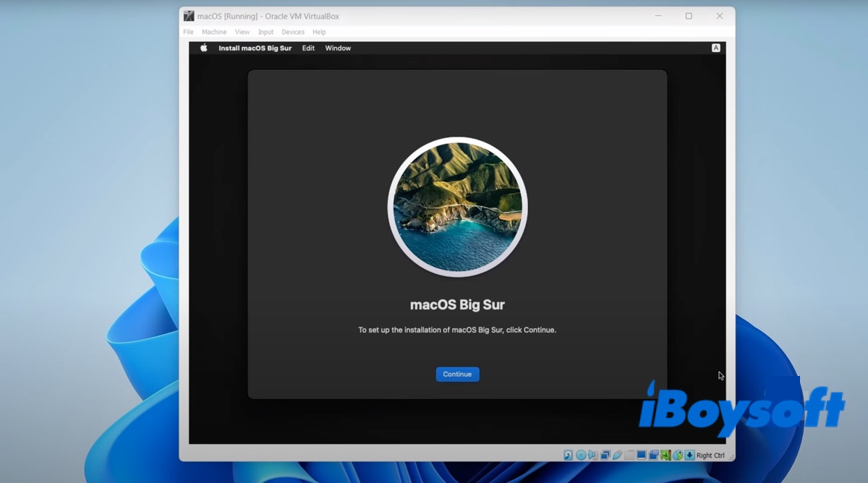Image resolution: width=868 pixels, height=483 pixels.
Task: Open the VirtualBox Machine menu
Action: [214, 32]
